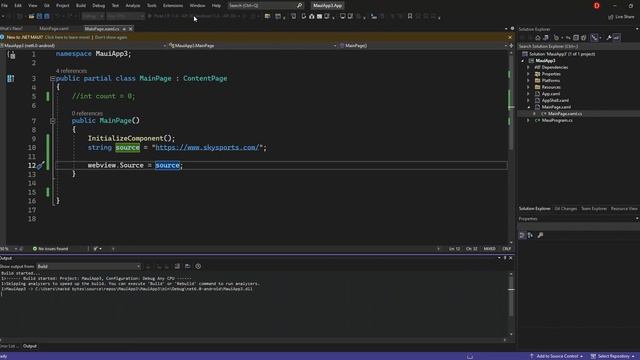Click the 'Don't show again' link
Screen dimensions: 640x360
111,37
